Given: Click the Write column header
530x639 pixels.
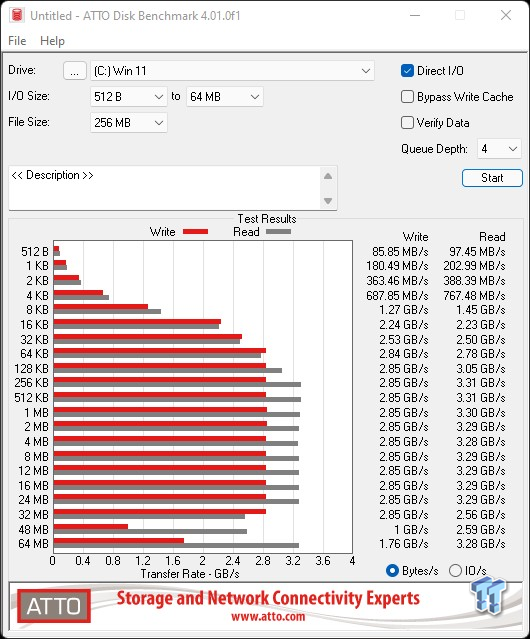Looking at the screenshot, I should click(x=416, y=237).
